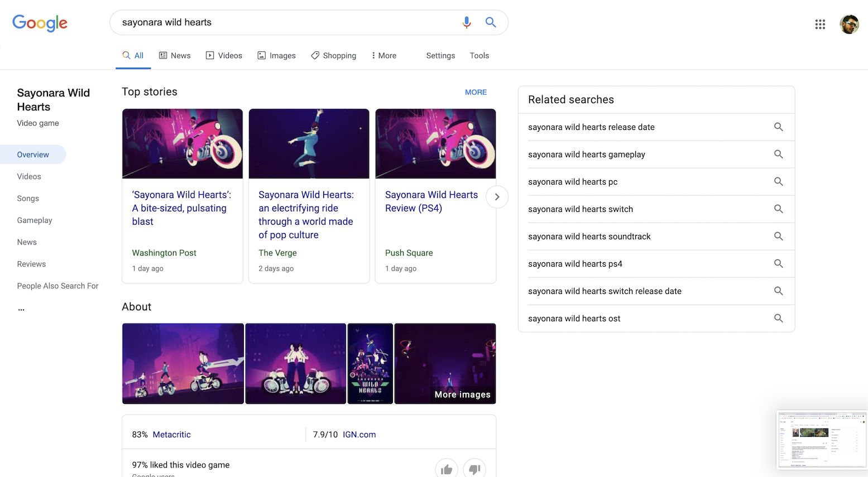
Task: Click inside the search query field
Action: [279, 22]
